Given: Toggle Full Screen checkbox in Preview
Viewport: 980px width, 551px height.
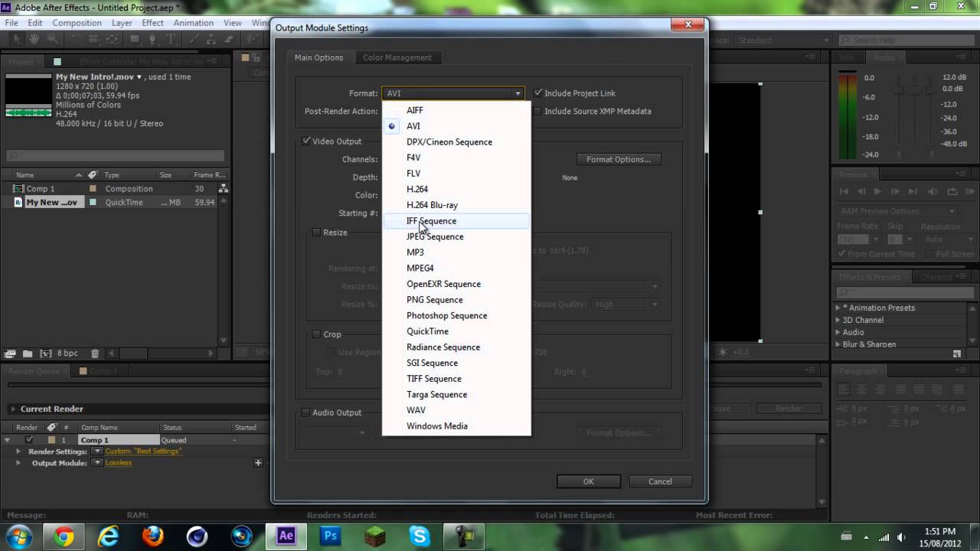Looking at the screenshot, I should (x=929, y=254).
